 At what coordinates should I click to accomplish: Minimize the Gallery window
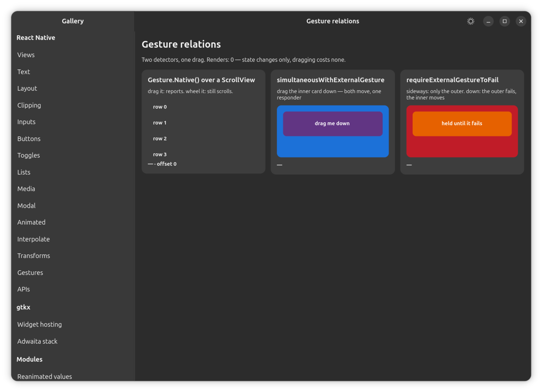pyautogui.click(x=488, y=21)
